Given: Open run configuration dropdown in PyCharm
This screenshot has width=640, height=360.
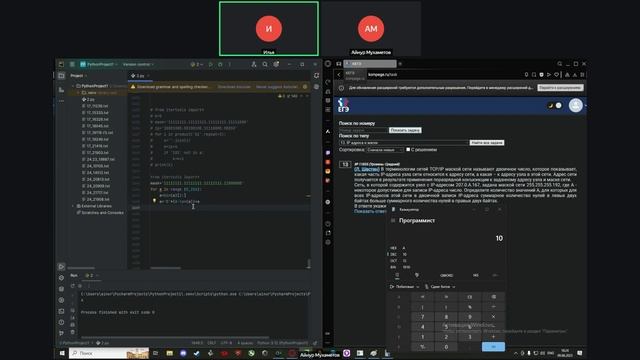Looking at the screenshot, I should (197, 64).
